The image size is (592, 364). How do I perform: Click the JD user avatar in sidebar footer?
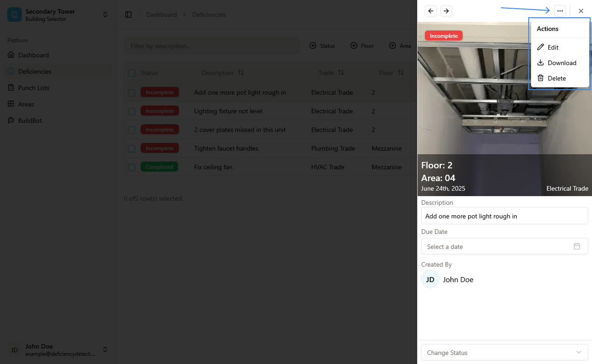[x=15, y=349]
